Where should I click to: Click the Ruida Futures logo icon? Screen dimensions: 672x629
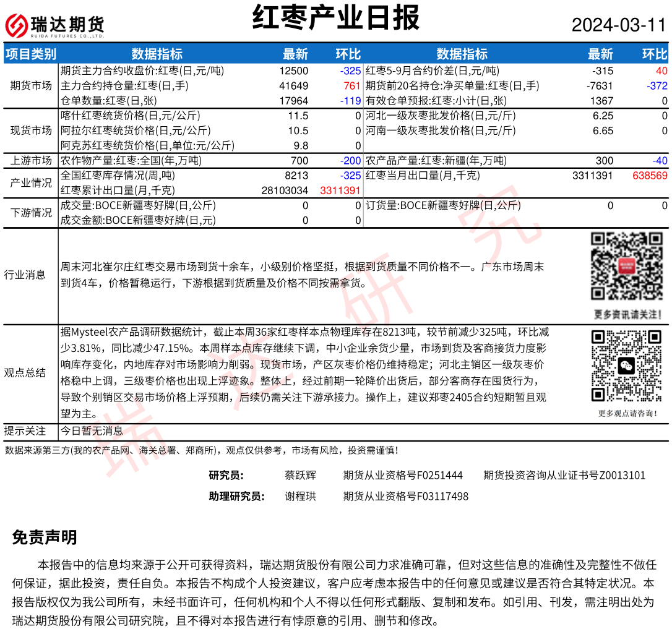(16, 25)
